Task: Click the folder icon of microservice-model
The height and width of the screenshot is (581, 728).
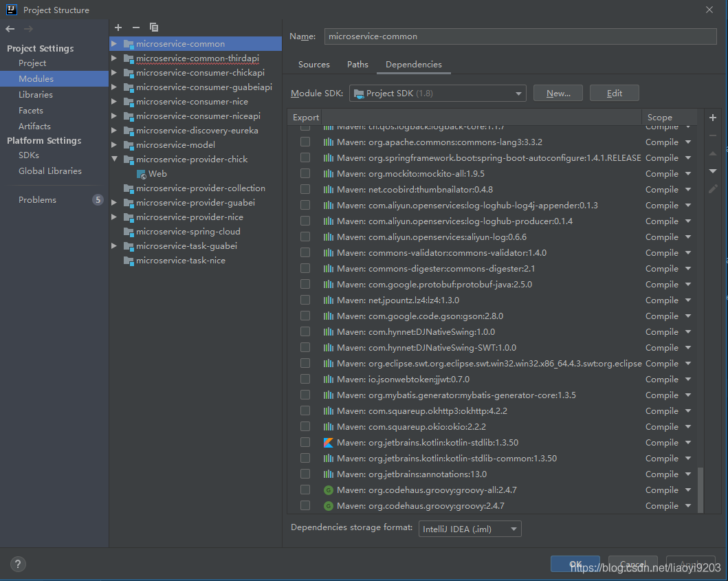Action: pos(129,145)
